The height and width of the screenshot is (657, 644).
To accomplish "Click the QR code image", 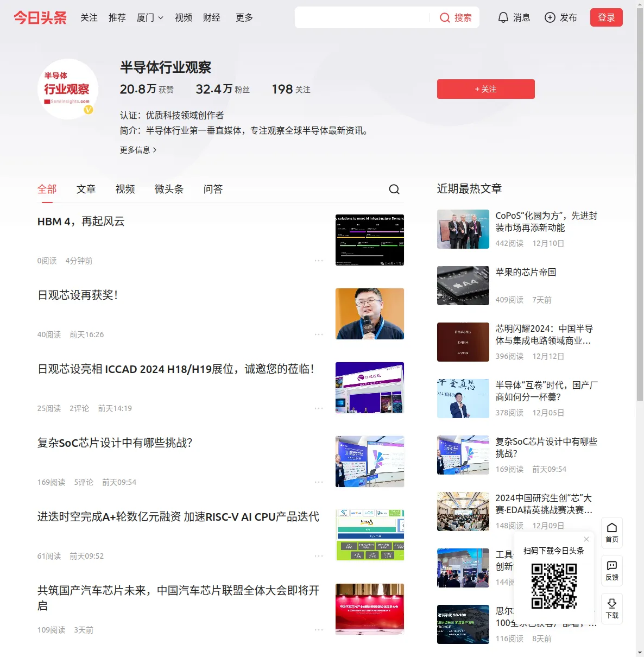I will (554, 585).
